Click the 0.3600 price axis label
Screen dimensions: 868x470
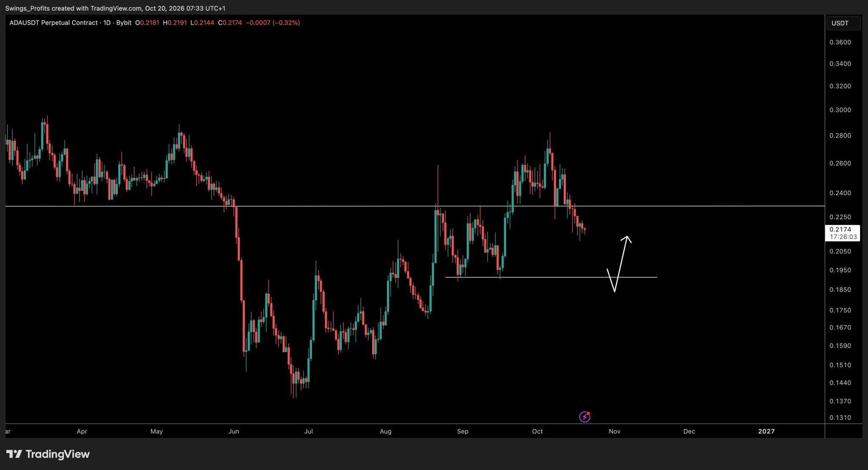coord(840,42)
